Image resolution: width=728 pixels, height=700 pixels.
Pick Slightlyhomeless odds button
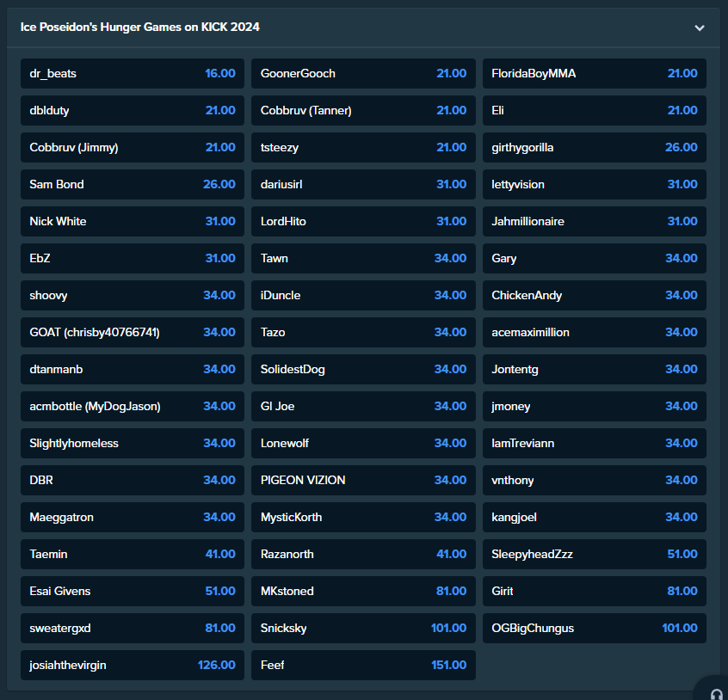coord(133,444)
